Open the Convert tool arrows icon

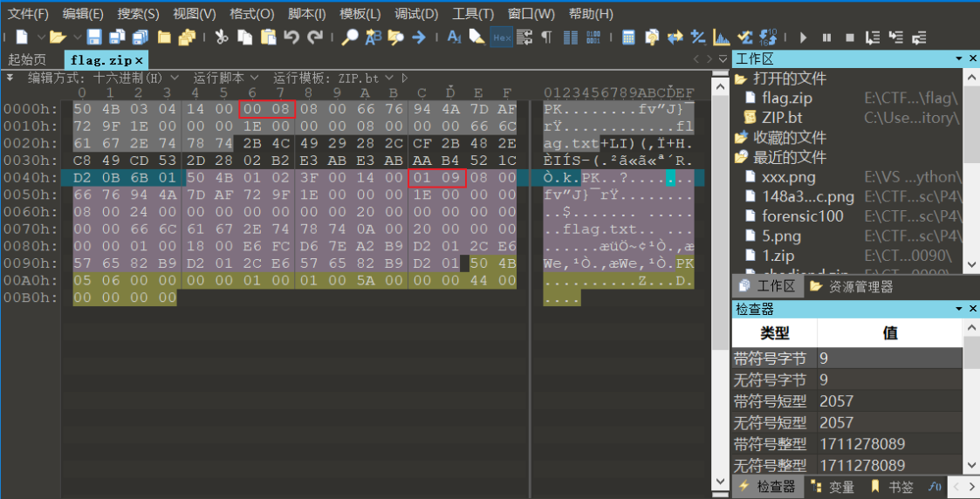(x=675, y=38)
